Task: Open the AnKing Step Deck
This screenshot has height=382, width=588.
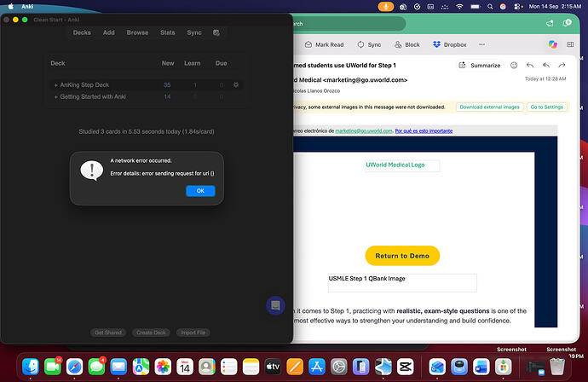Action: point(84,84)
